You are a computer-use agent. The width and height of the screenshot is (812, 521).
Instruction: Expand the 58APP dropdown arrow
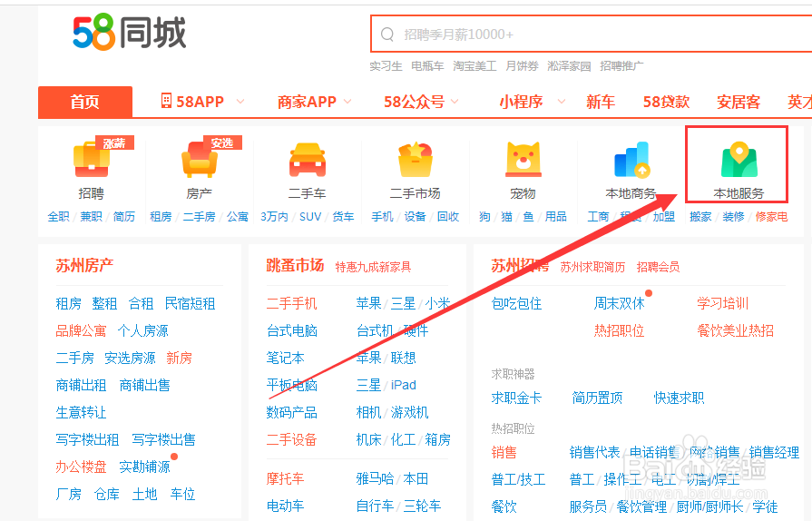pos(240,102)
